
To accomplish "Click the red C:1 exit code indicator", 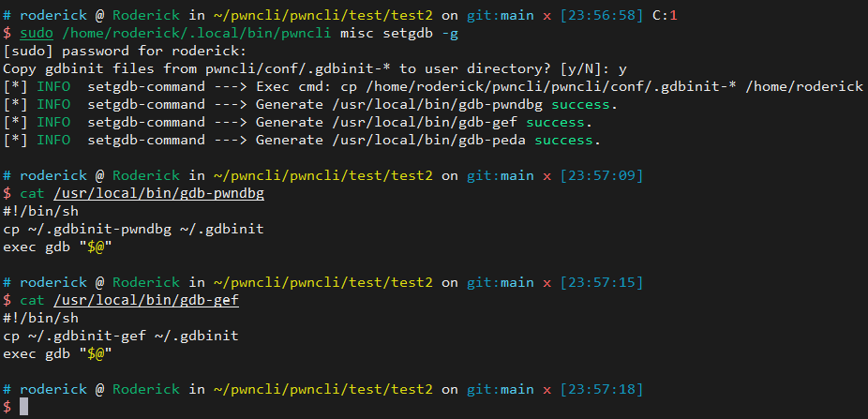I will point(665,16).
